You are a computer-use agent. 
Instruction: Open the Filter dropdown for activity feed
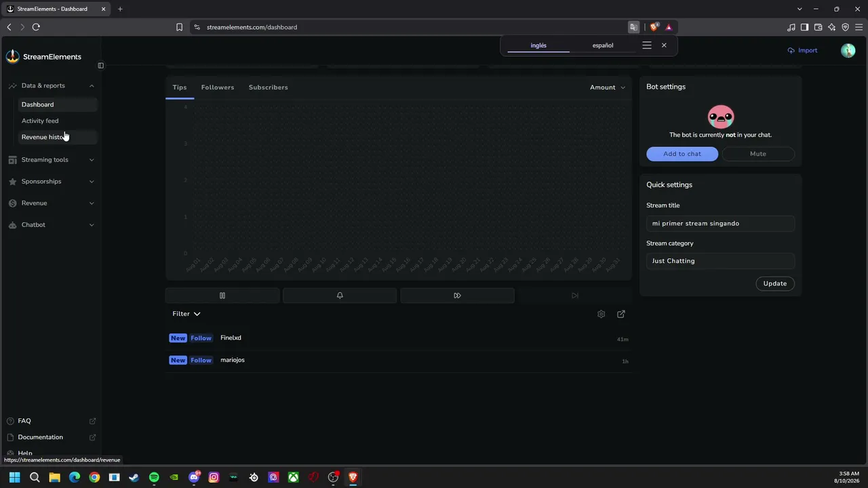pyautogui.click(x=186, y=314)
